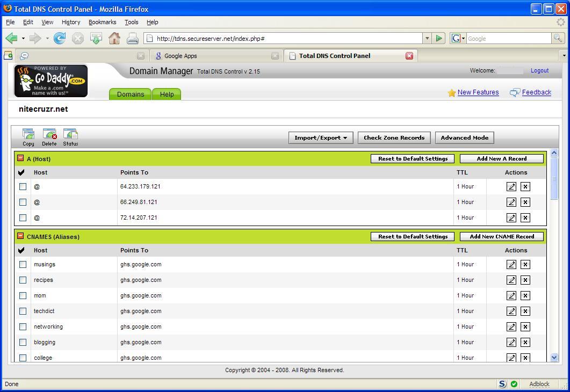Image resolution: width=570 pixels, height=392 pixels.
Task: Click the Copy zone icon
Action: [28, 137]
